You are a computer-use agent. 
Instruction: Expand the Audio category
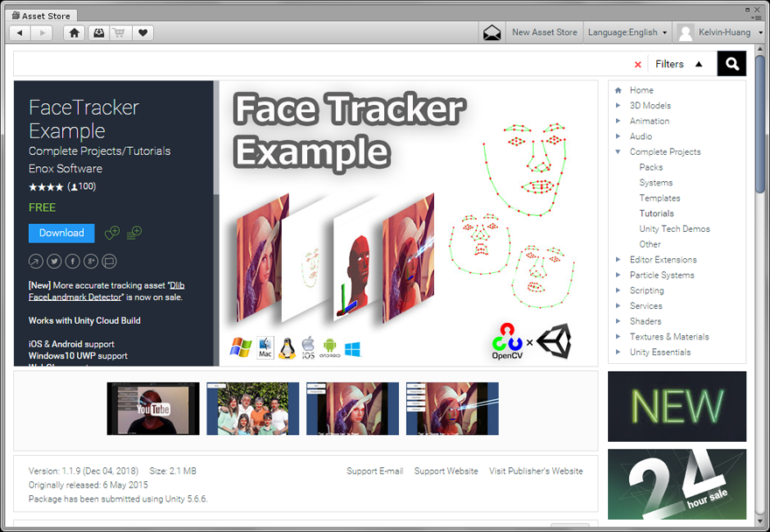(x=618, y=136)
